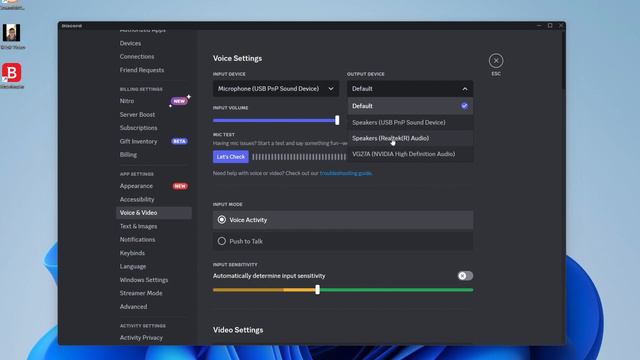Open Billing settings page
The height and width of the screenshot is (360, 640).
[128, 155]
